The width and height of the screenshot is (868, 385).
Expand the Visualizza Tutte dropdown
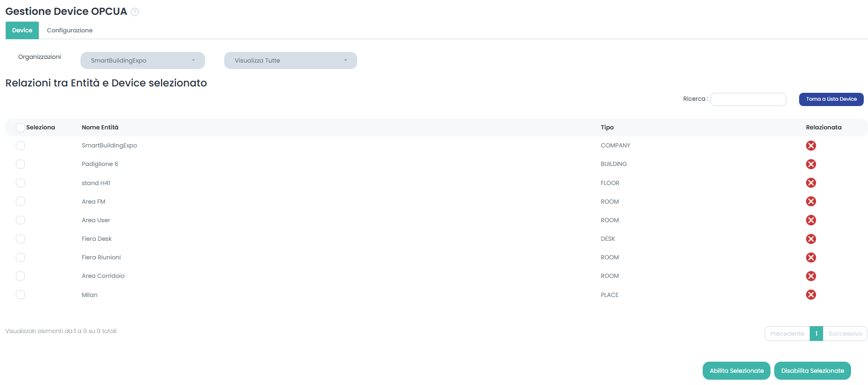[x=290, y=60]
